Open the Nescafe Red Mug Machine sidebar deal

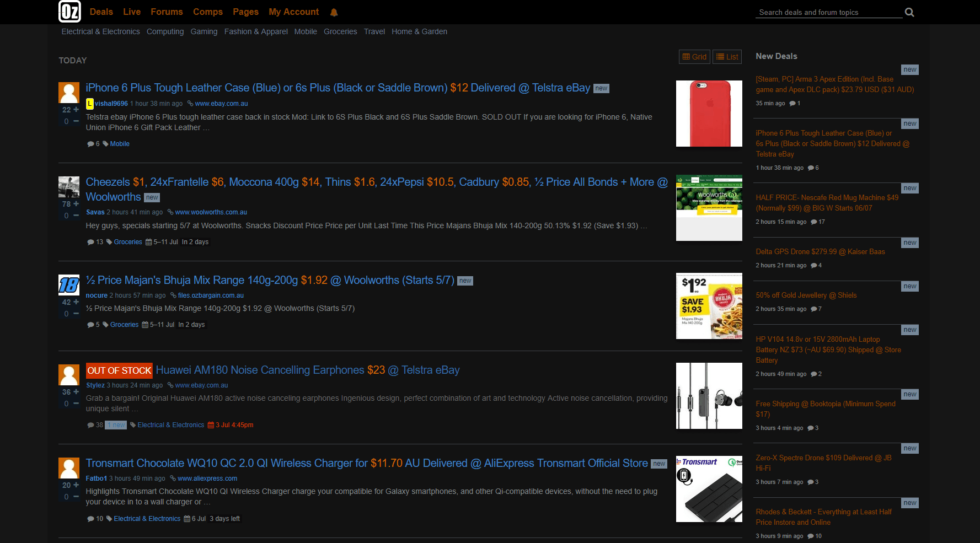(827, 203)
